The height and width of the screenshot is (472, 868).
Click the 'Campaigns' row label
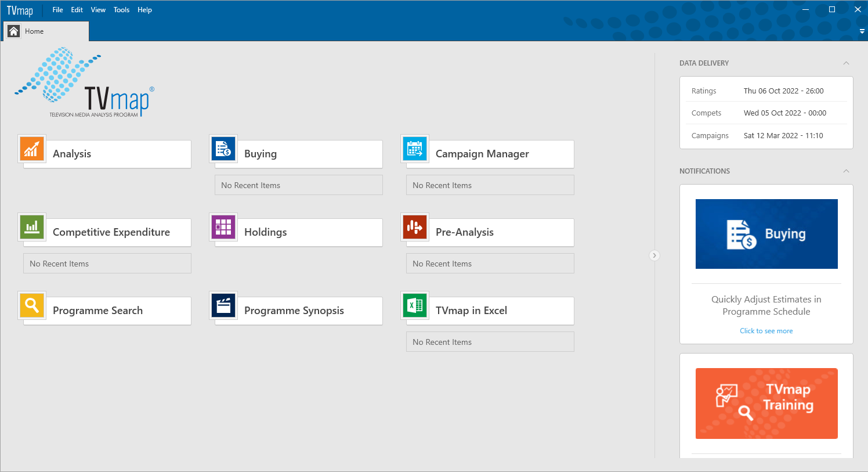(x=710, y=136)
